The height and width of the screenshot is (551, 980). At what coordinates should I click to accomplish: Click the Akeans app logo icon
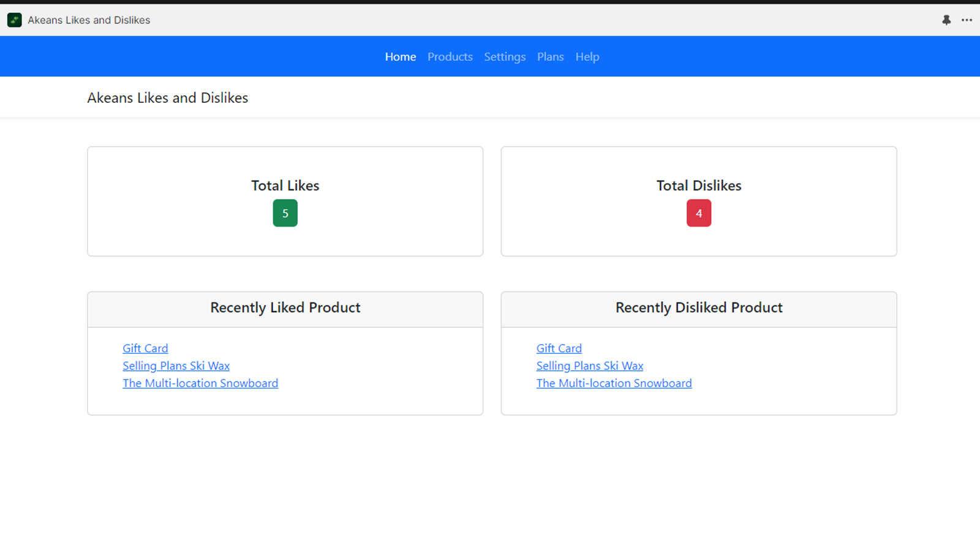14,20
